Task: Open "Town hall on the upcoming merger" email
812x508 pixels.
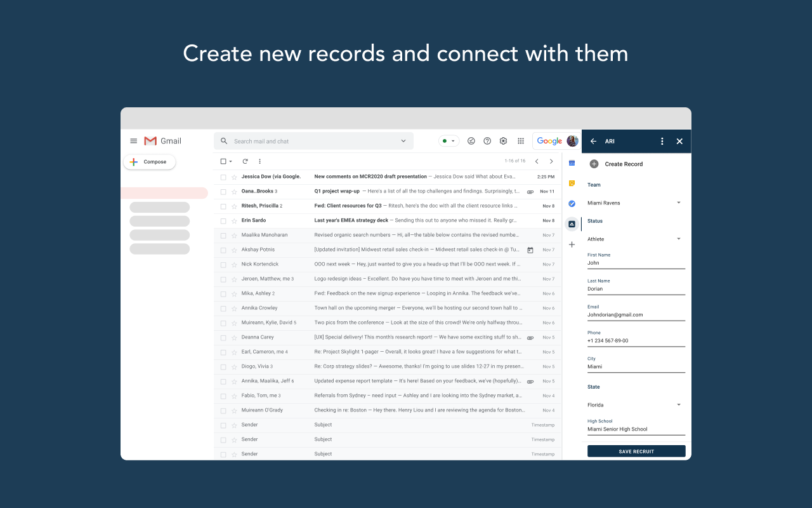Action: click(388, 308)
